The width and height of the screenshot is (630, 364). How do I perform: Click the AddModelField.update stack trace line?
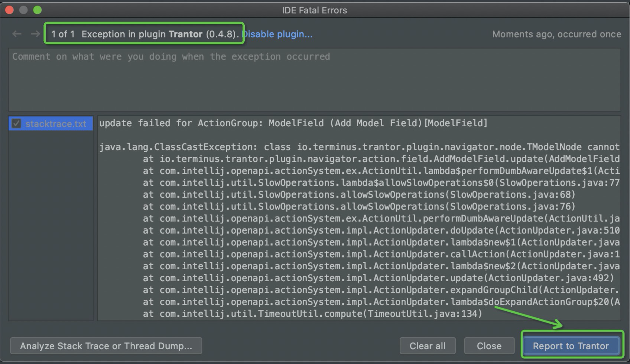click(x=381, y=159)
